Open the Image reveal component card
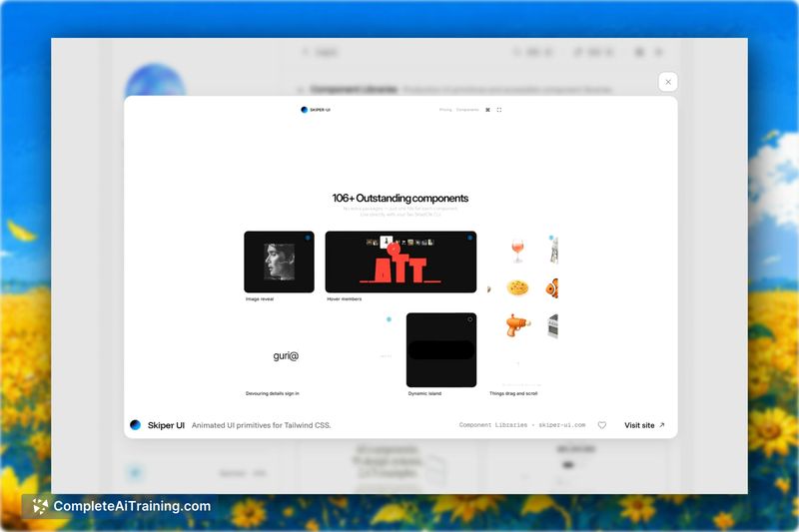799x532 pixels. point(280,262)
